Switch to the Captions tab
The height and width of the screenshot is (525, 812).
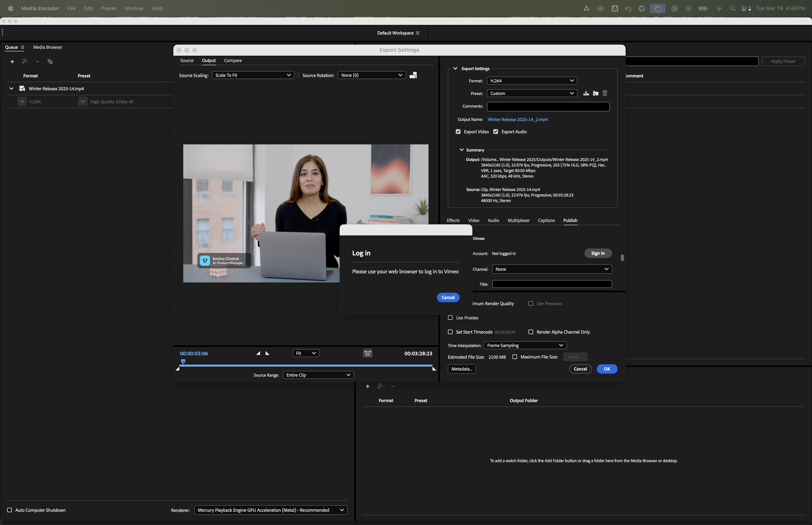coord(546,221)
